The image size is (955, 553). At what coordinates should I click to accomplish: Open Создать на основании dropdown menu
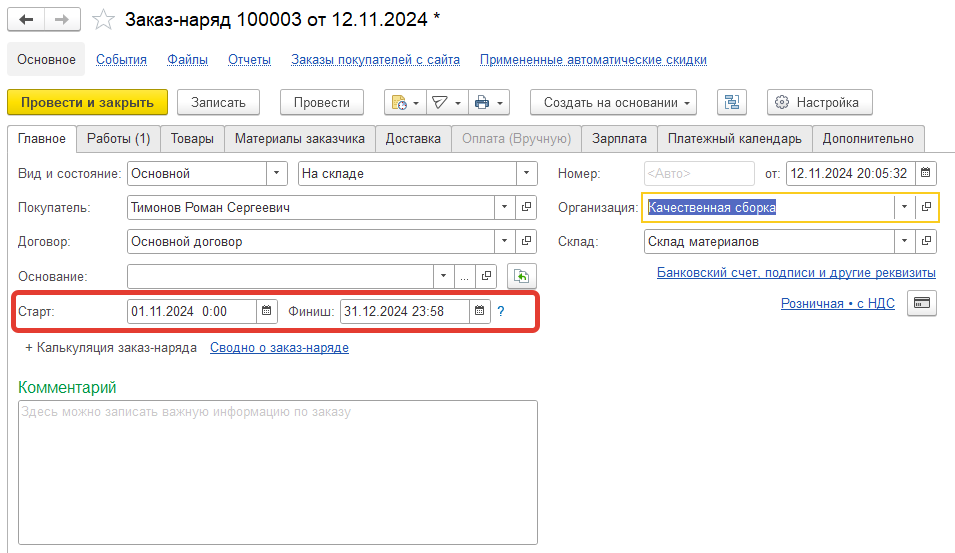point(613,102)
